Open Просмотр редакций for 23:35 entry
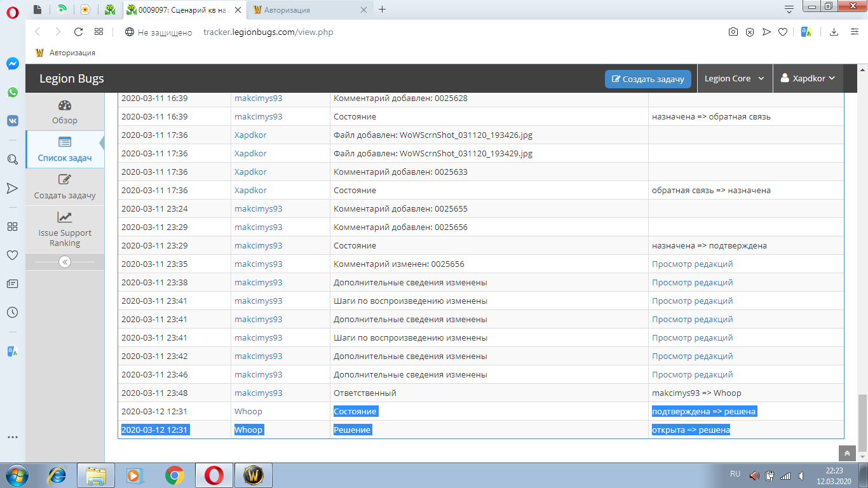Image resolution: width=868 pixels, height=488 pixels. tap(692, 264)
